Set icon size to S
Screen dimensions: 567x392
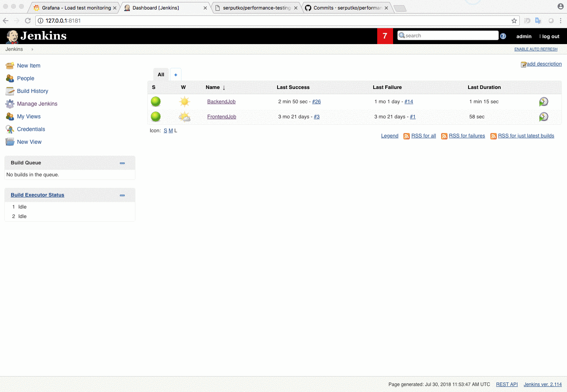[x=165, y=131]
